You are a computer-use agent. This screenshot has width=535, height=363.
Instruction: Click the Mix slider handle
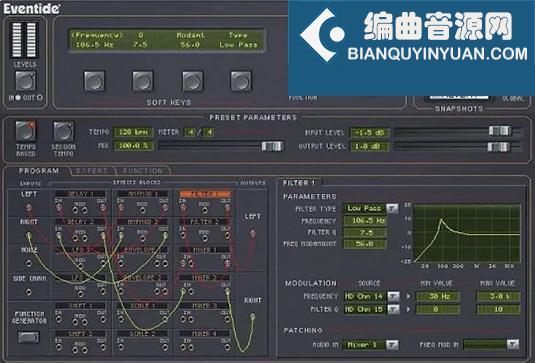(x=272, y=146)
